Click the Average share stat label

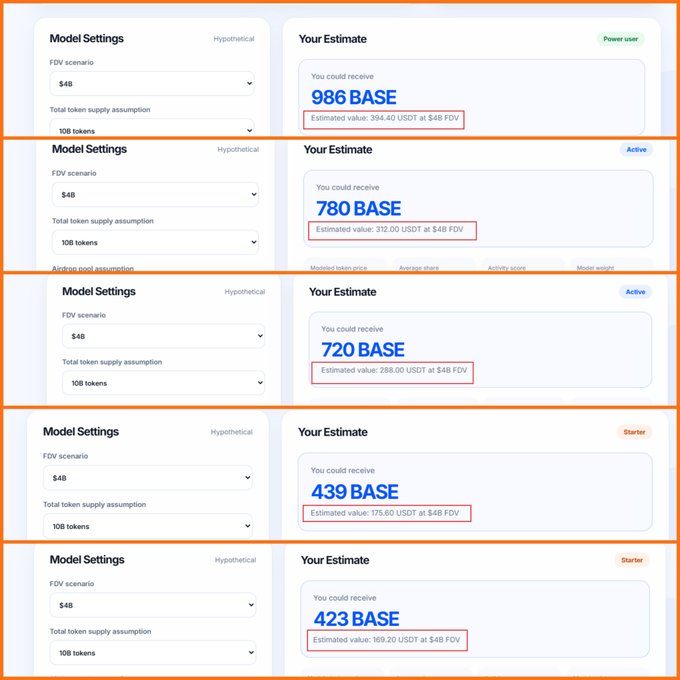pyautogui.click(x=418, y=268)
